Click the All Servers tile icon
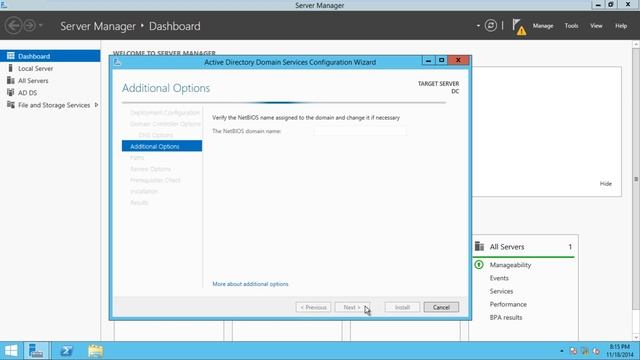The image size is (640, 360). pos(479,247)
